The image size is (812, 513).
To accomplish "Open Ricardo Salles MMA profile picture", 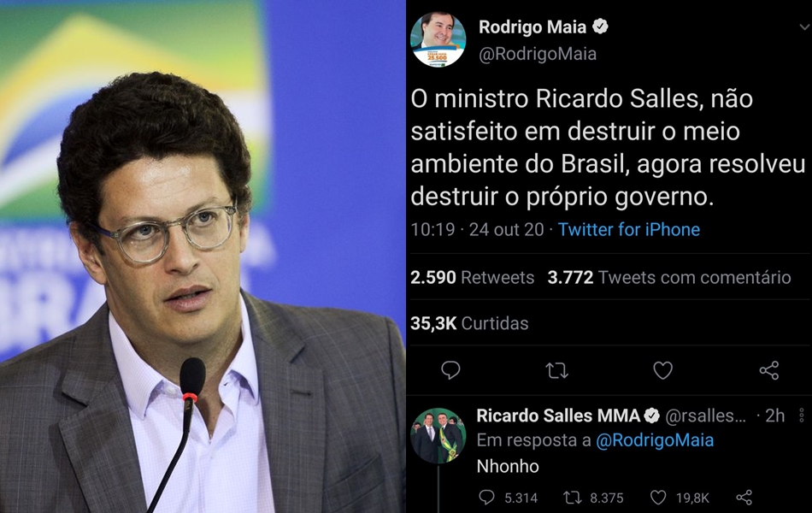I will click(438, 435).
